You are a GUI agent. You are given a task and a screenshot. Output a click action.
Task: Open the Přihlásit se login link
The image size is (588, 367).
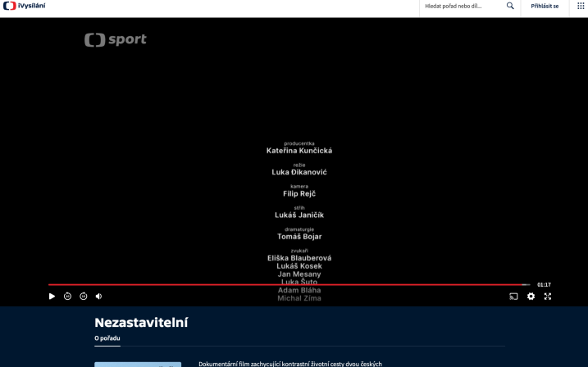pyautogui.click(x=545, y=6)
